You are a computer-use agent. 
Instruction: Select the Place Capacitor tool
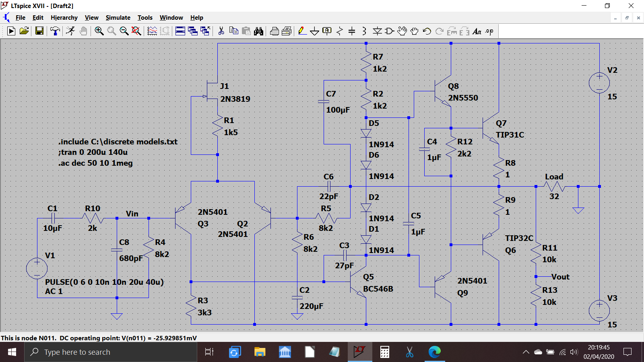click(x=352, y=31)
